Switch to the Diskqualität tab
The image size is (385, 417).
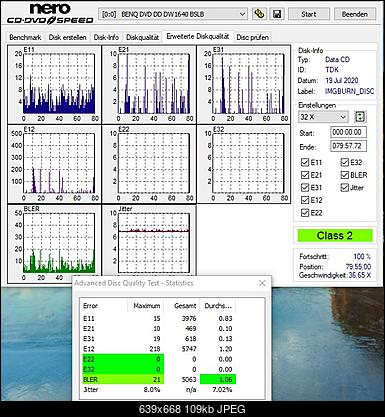(x=142, y=37)
